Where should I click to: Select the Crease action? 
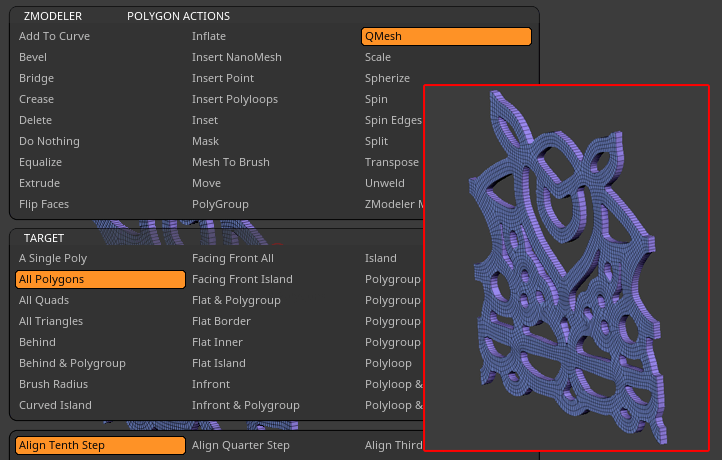37,99
